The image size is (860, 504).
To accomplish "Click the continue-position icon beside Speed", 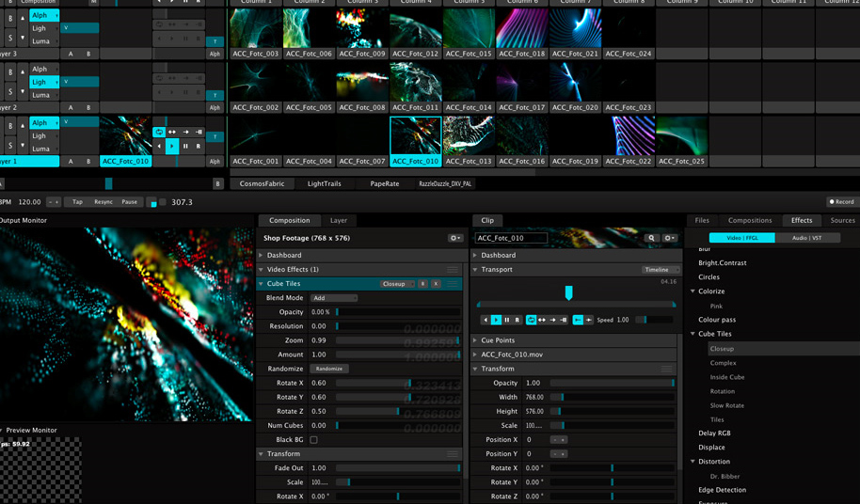I will 588,320.
